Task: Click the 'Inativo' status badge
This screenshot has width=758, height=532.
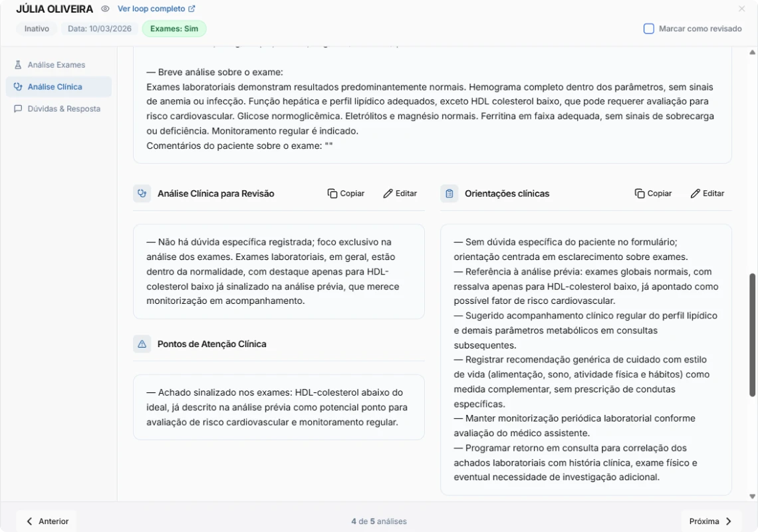Action: tap(37, 29)
